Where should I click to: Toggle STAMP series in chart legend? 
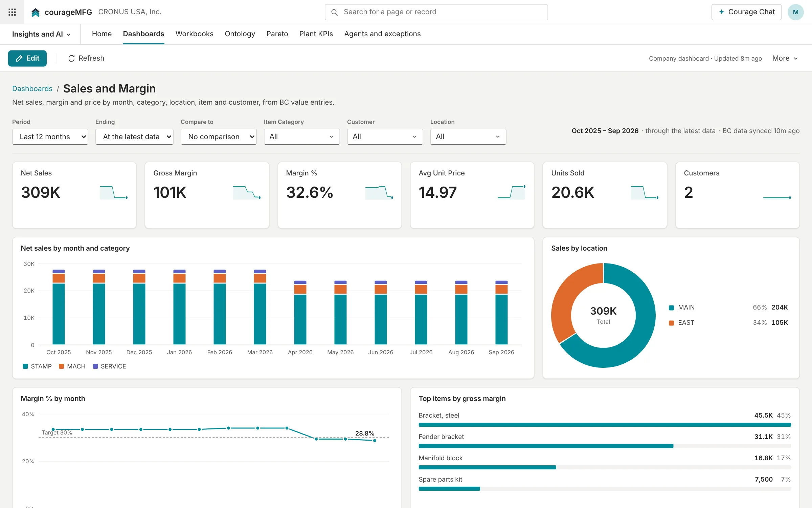(x=37, y=366)
